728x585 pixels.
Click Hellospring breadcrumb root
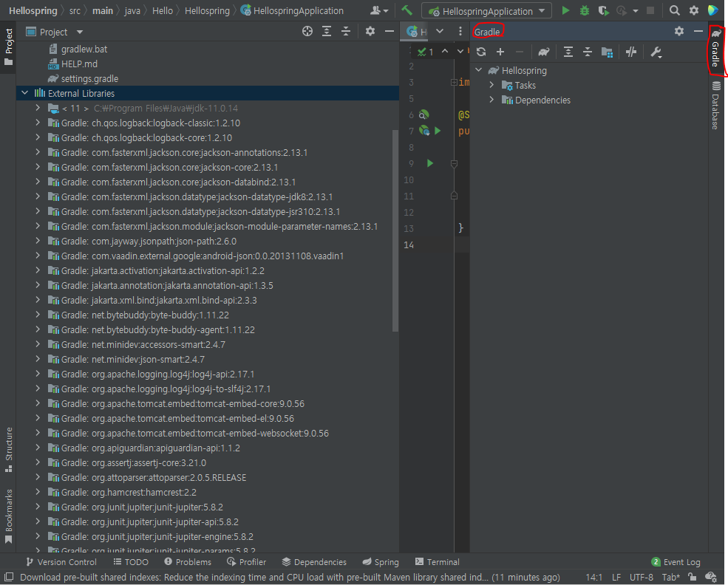[x=33, y=10]
